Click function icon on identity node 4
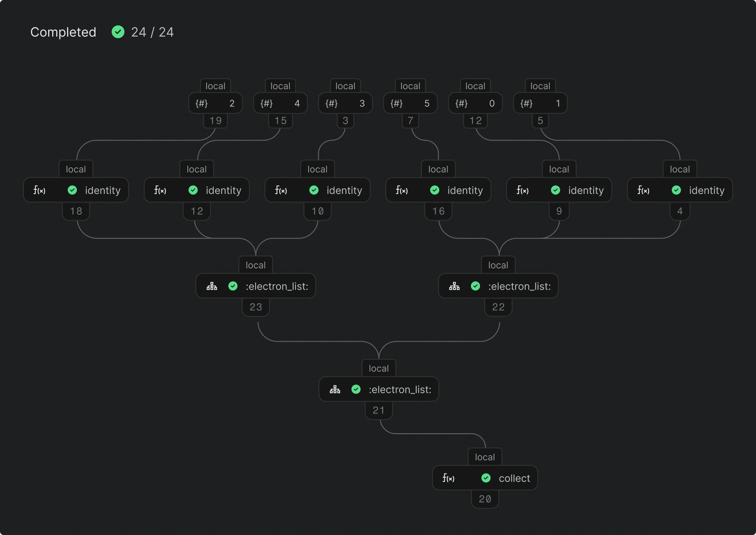756x535 pixels. pyautogui.click(x=643, y=190)
